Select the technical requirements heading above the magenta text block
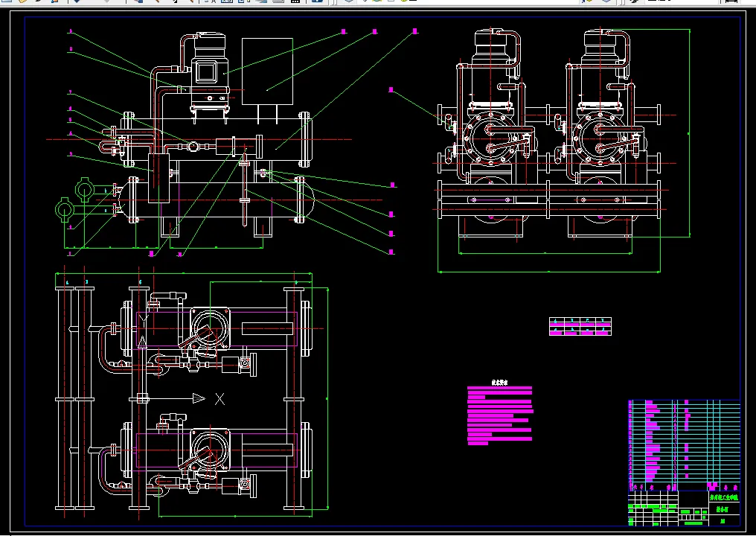 tap(499, 383)
